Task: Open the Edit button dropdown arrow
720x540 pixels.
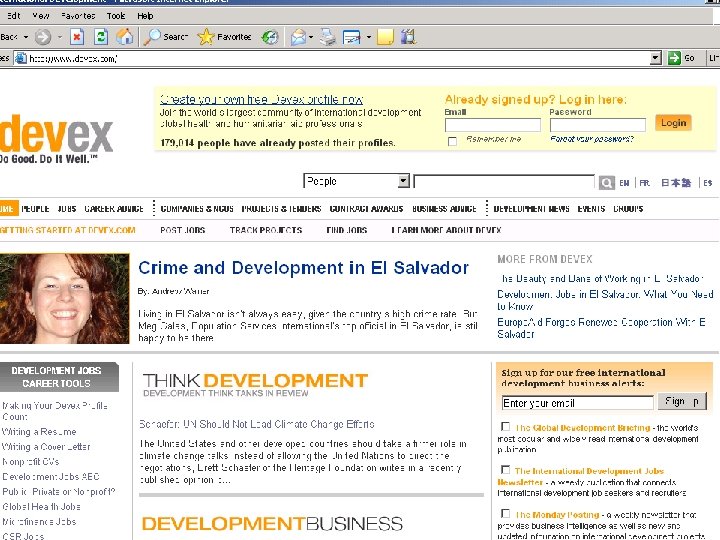Action: [x=368, y=37]
